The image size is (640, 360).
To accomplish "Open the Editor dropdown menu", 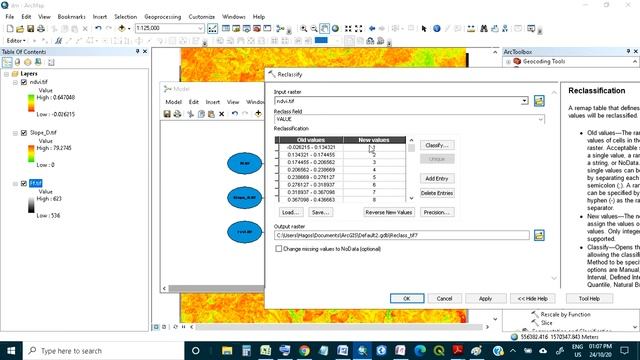I will click(16, 41).
